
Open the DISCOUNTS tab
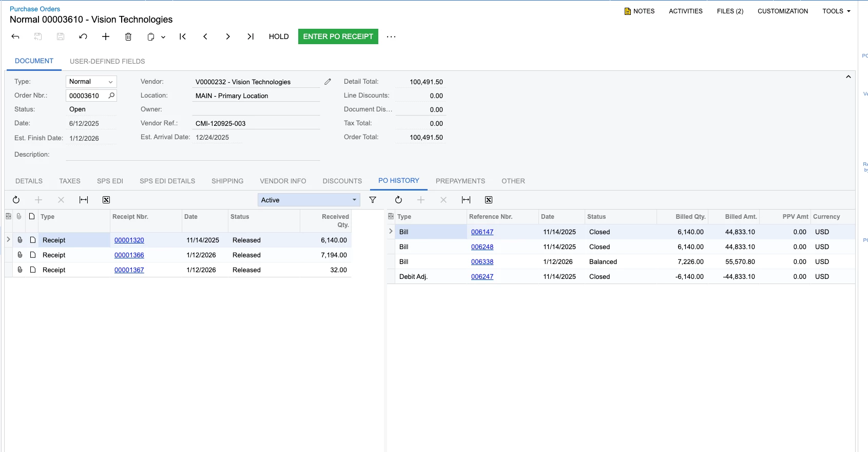tap(342, 181)
